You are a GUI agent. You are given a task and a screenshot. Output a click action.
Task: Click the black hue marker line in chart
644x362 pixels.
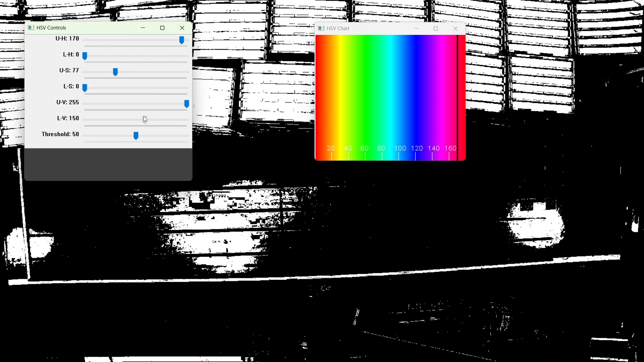(458, 98)
